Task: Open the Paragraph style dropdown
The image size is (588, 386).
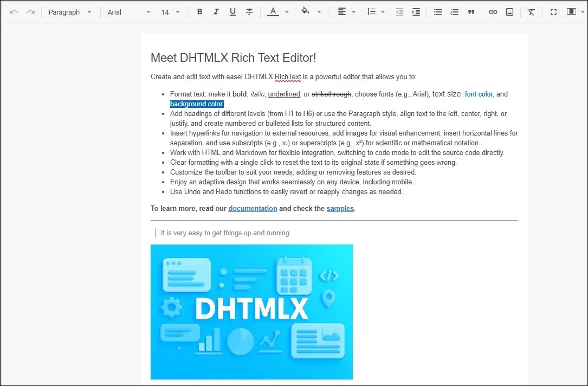Action: point(70,12)
